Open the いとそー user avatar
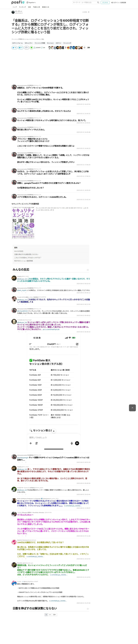This screenshot has height=644, width=138. (14, 583)
